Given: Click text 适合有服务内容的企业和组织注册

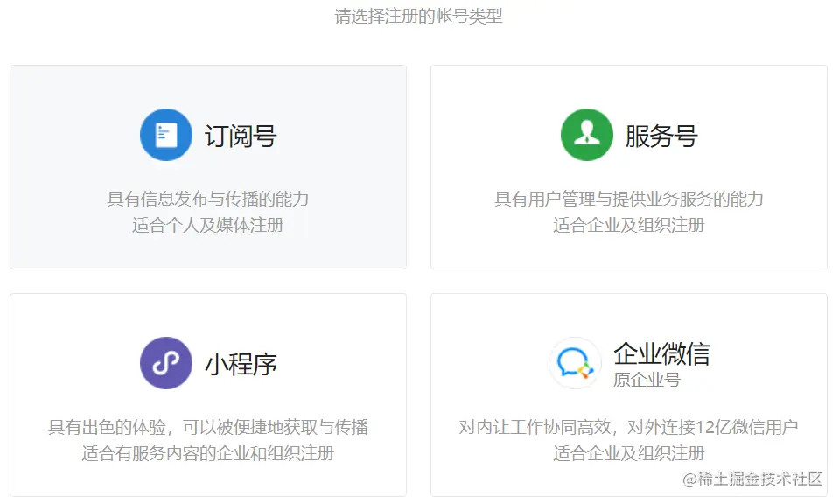Looking at the screenshot, I should (x=208, y=453).
